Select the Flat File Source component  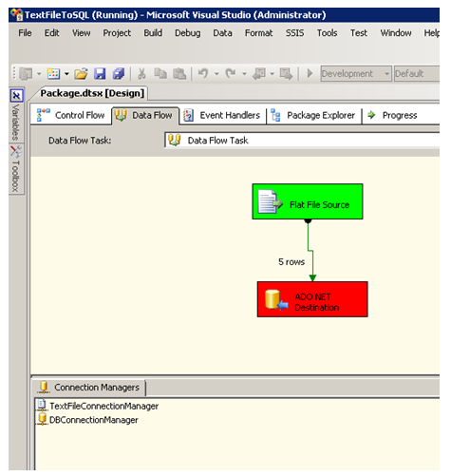[x=308, y=201]
